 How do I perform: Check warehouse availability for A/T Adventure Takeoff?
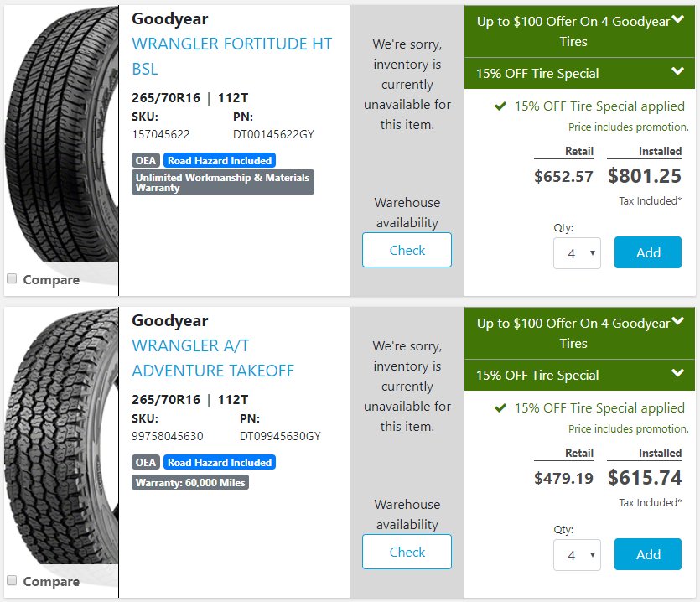[407, 552]
